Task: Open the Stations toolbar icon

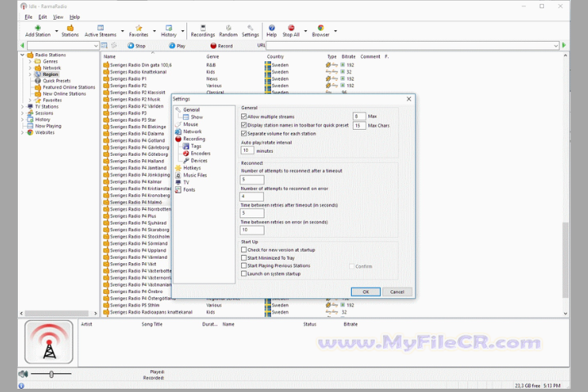Action: 70,31
